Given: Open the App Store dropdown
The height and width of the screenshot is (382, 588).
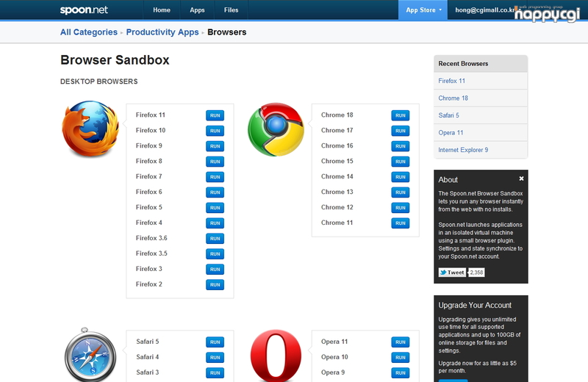Looking at the screenshot, I should pyautogui.click(x=423, y=10).
